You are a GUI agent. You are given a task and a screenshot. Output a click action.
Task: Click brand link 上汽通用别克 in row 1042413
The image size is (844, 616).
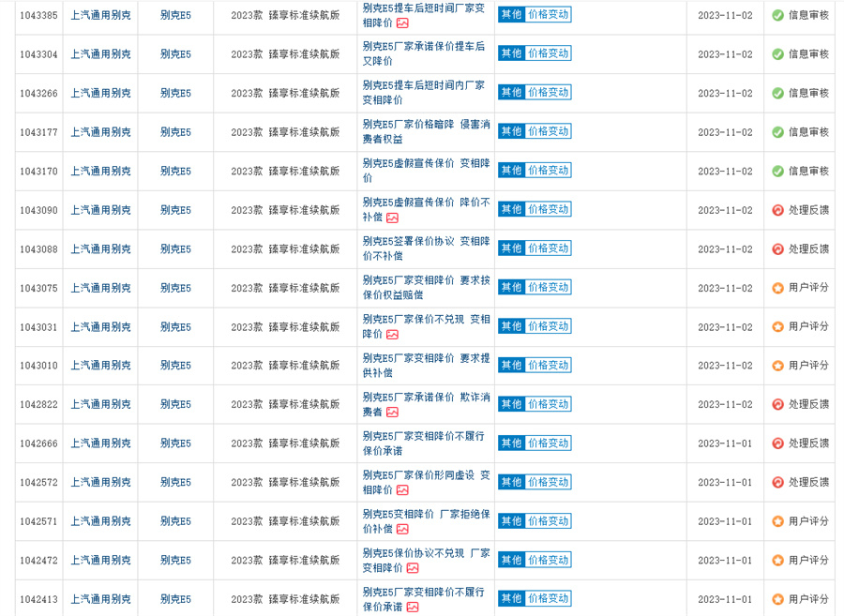[x=100, y=599]
